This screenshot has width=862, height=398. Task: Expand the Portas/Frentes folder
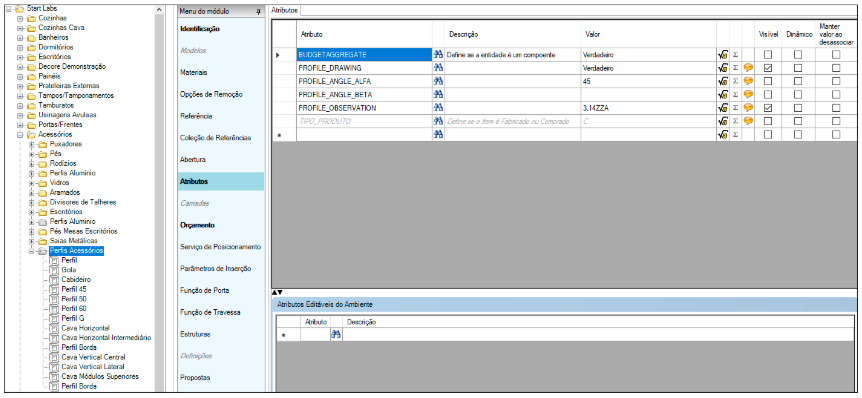coord(20,125)
